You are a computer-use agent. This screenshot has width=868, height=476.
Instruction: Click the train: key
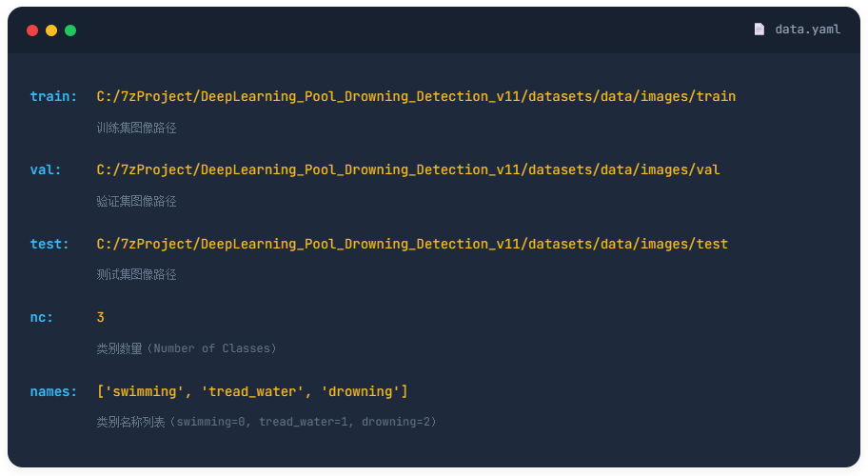(53, 96)
